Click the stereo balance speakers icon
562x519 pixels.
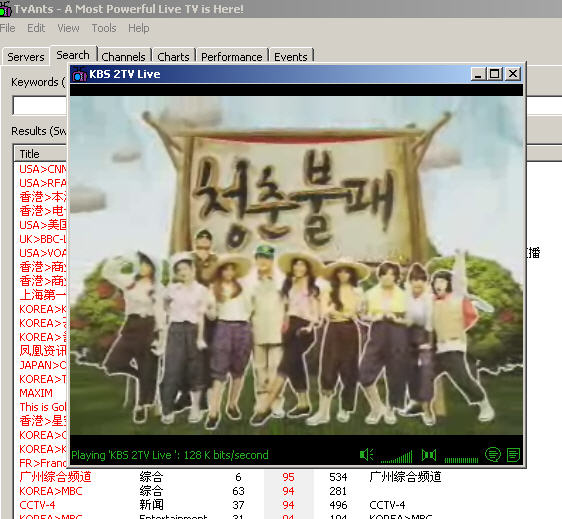point(429,455)
